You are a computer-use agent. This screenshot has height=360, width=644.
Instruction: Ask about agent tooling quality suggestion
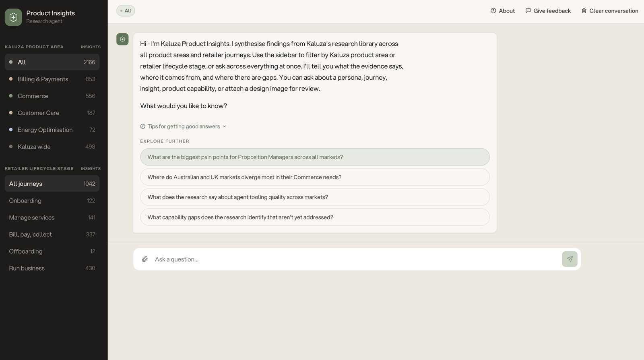click(x=315, y=197)
